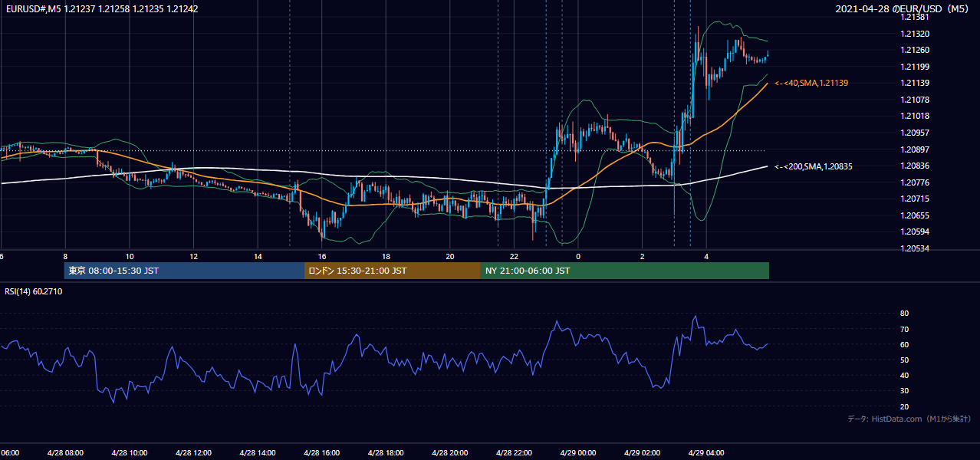Click price axis value 1.20534
Screen dimensions: 980x460
click(x=914, y=248)
